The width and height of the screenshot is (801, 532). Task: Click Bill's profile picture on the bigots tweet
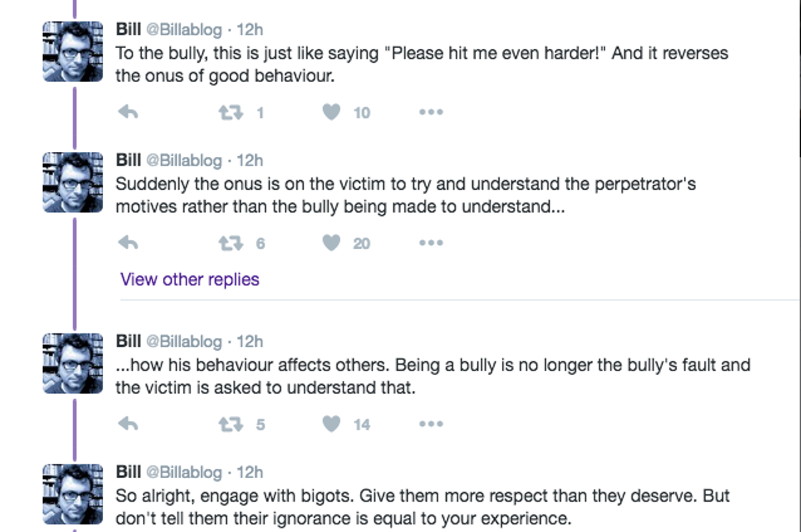pos(73,494)
